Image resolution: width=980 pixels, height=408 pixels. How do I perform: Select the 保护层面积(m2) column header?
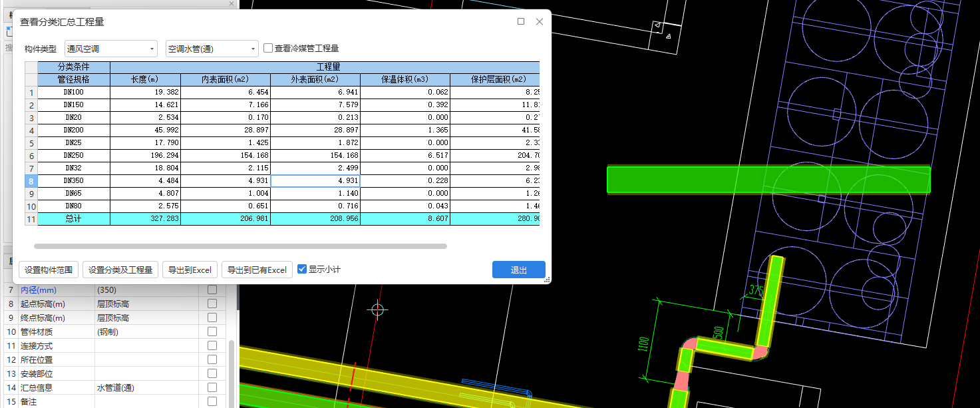494,79
